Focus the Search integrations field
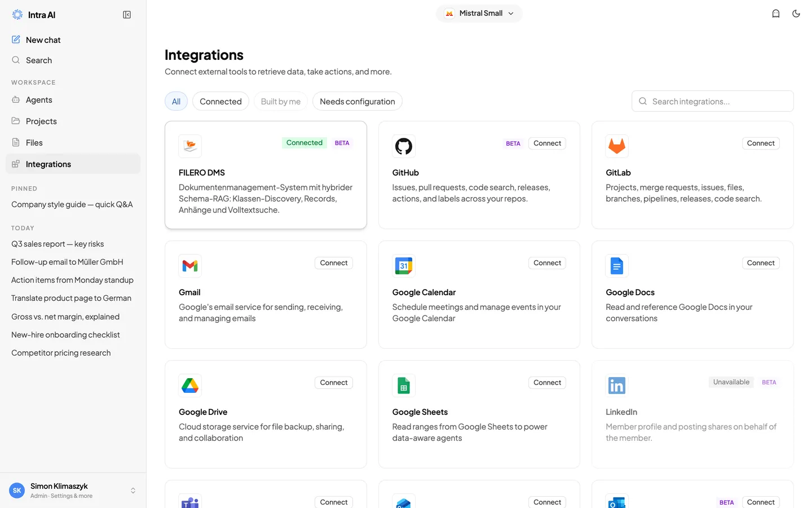Viewport: 812px width, 508px height. [713, 101]
